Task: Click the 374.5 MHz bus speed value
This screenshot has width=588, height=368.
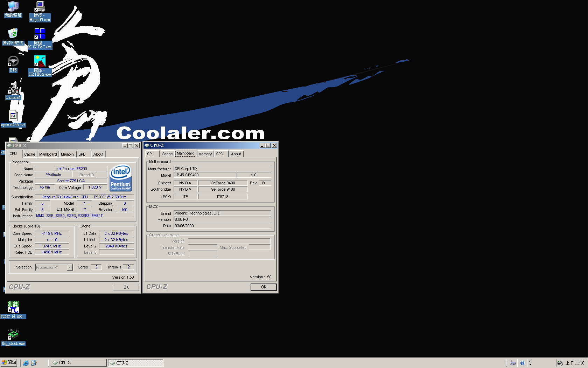Action: [x=52, y=246]
